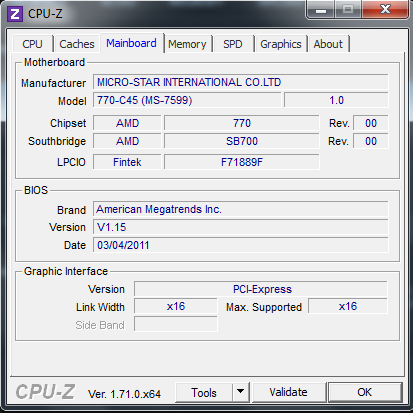Click the BIOS version V1.15 field

[241, 227]
